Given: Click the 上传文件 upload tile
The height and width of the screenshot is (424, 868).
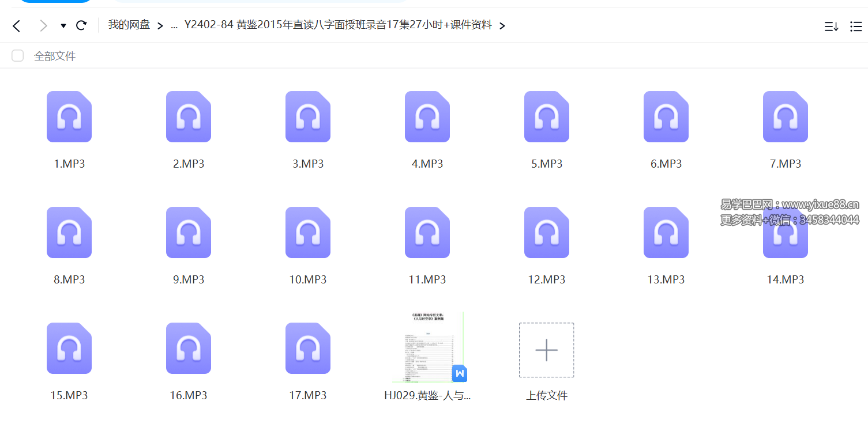Looking at the screenshot, I should [x=546, y=350].
